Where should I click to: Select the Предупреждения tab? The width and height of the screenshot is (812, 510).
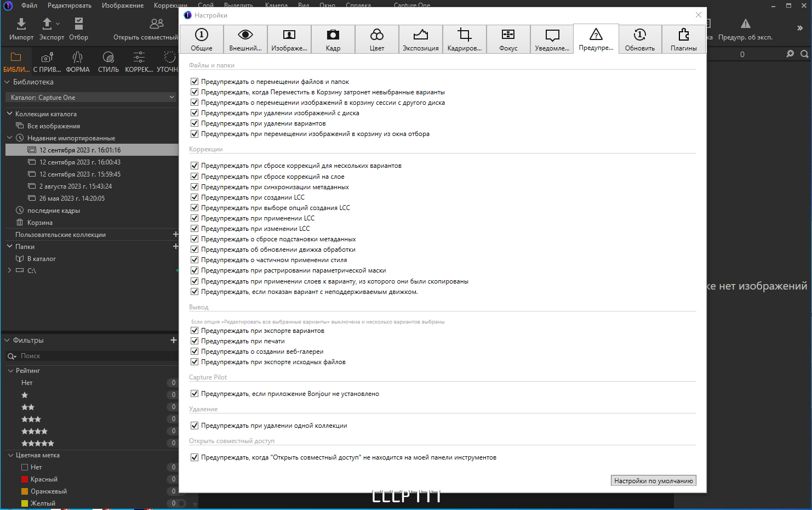[596, 39]
